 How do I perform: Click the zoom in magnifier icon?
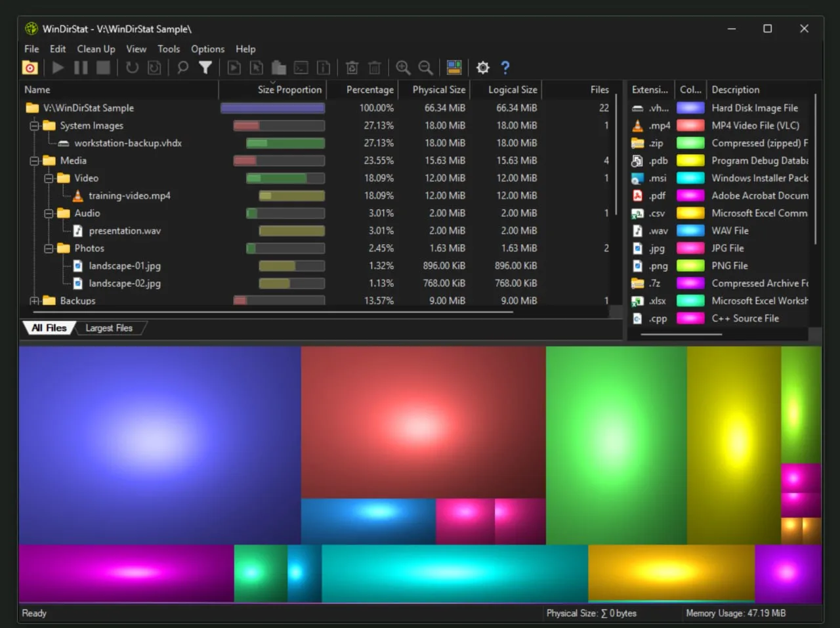coord(403,68)
